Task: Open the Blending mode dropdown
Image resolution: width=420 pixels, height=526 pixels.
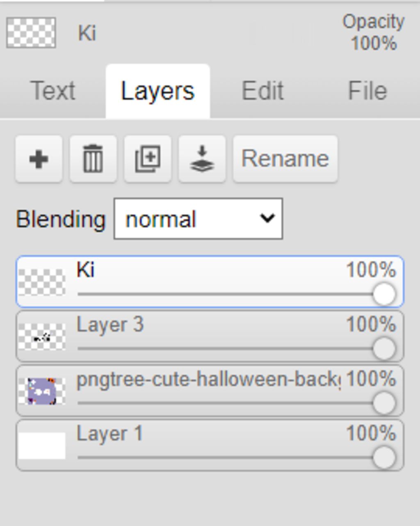Action: point(198,219)
